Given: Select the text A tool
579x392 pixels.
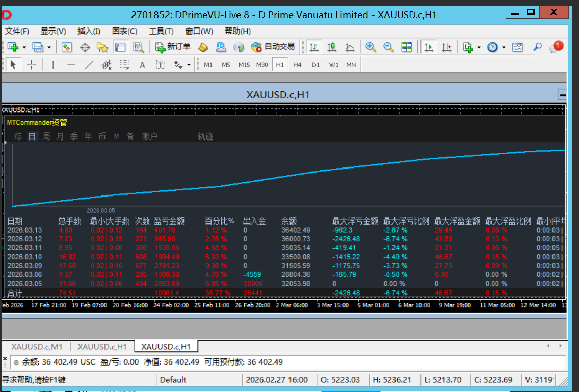Looking at the screenshot, I should point(142,65).
